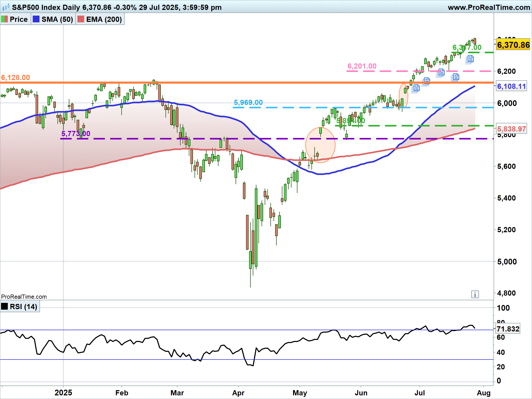The height and width of the screenshot is (399, 532).
Task: Select the Price legend label
Action: (x=19, y=19)
